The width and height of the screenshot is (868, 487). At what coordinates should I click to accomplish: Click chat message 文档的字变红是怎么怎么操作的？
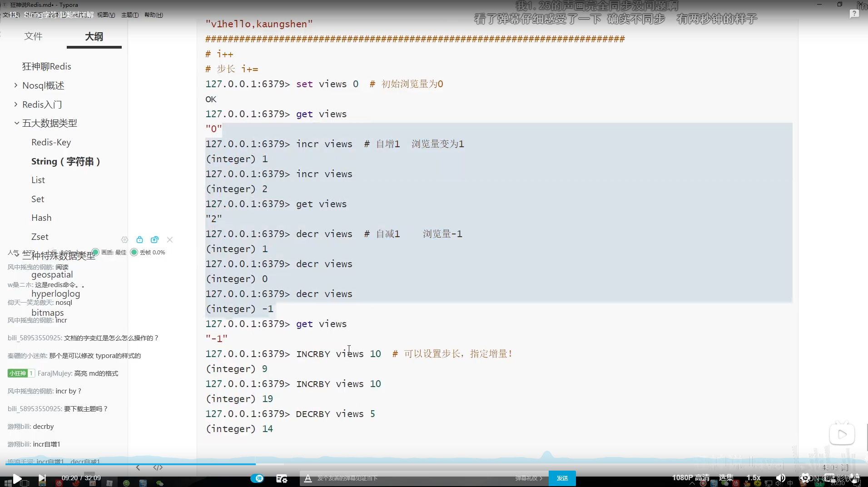pos(111,338)
